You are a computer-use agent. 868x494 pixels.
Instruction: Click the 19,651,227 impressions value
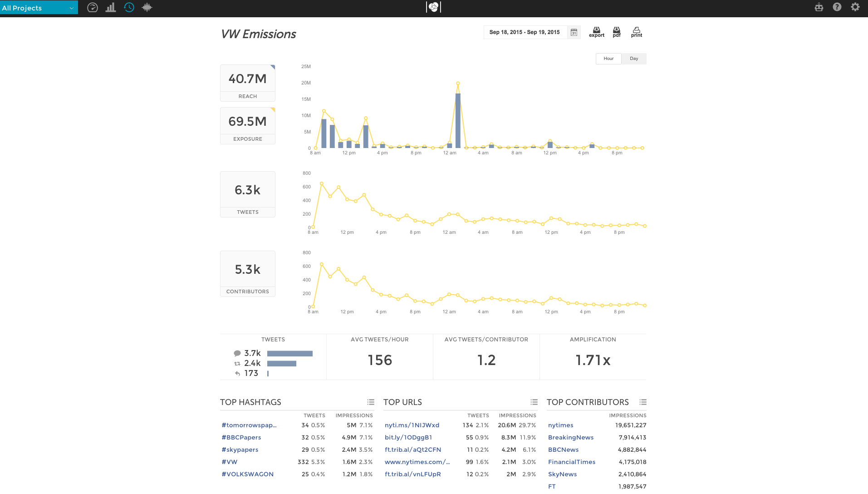[631, 425]
